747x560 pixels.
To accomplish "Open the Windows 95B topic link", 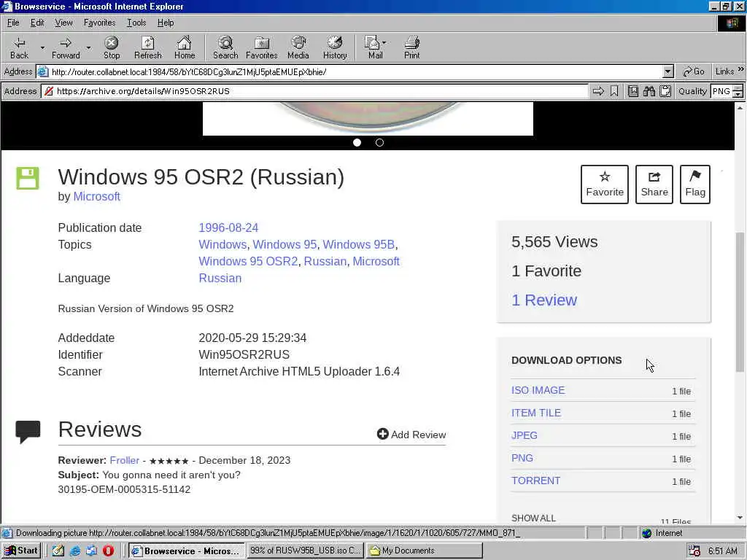I will coord(359,244).
